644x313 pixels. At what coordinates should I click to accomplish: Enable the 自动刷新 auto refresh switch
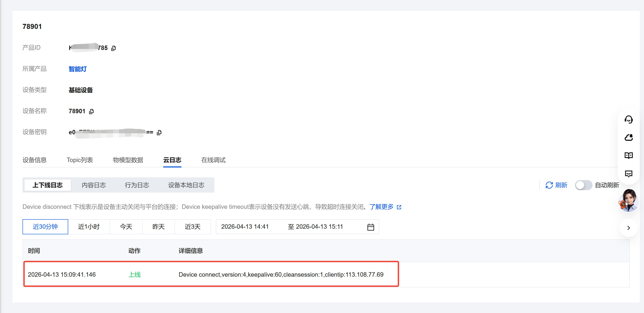coord(583,185)
